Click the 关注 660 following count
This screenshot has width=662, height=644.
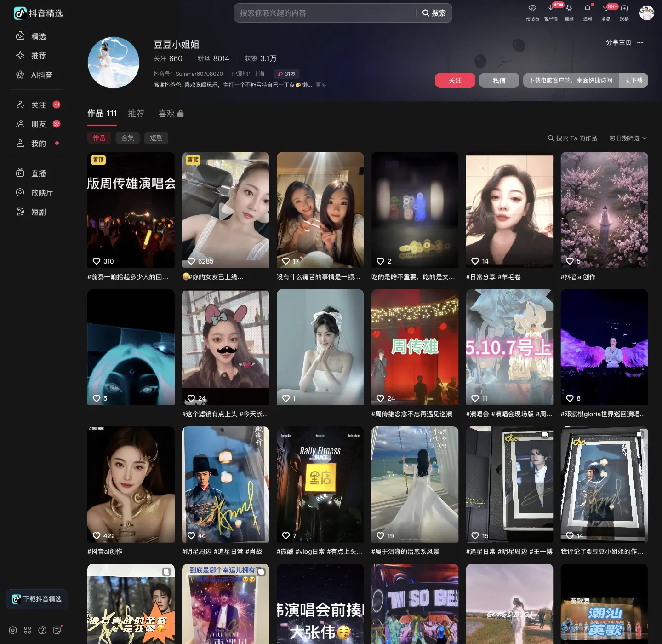pos(168,59)
